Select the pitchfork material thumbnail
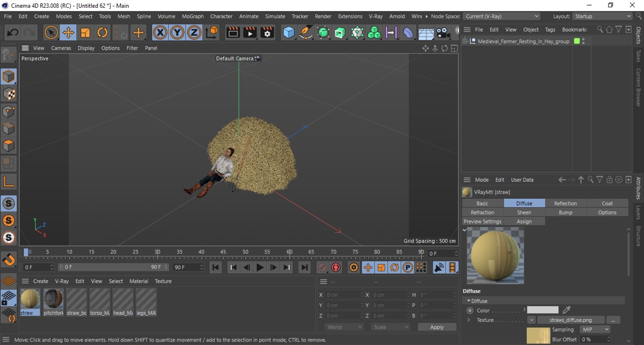 (53, 299)
